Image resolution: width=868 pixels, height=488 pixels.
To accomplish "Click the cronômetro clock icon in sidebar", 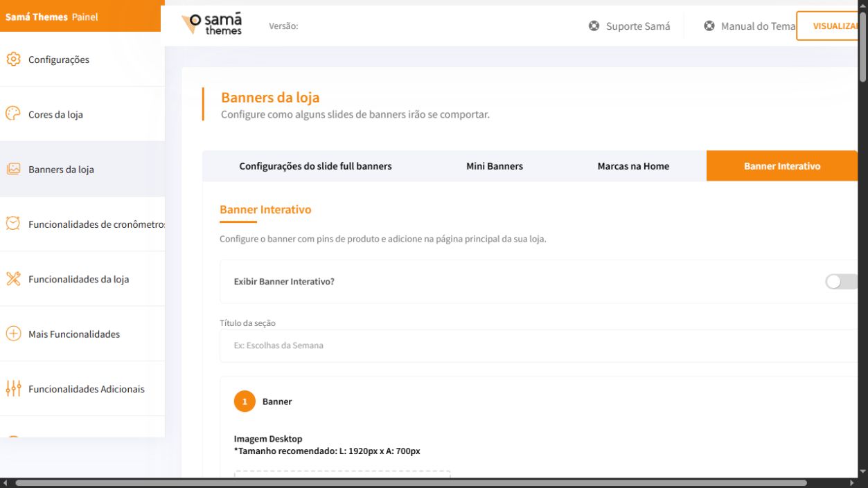I will 13,224.
